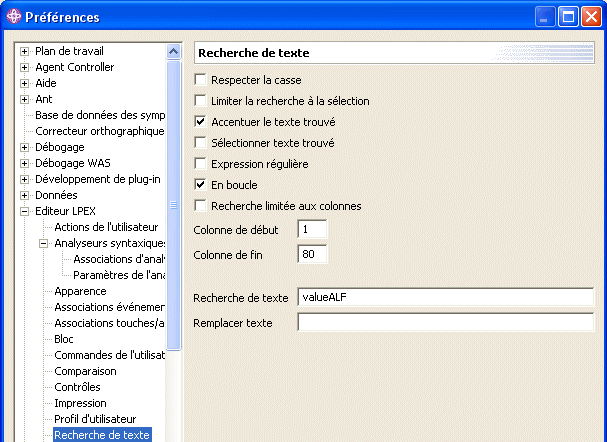Expand the Données tree node
The image size is (607, 442).
click(x=24, y=195)
